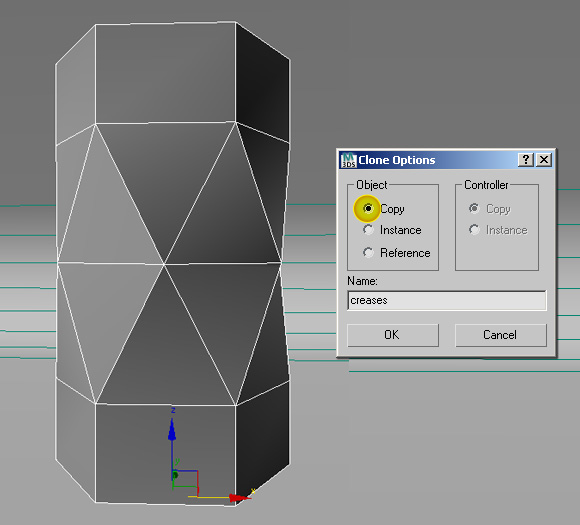This screenshot has width=580, height=525.
Task: Click the 3DS icon in the dialog title bar
Action: (348, 160)
